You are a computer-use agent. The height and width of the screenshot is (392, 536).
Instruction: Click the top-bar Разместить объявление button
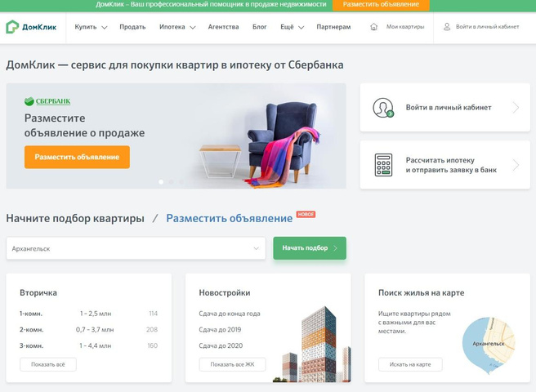click(x=381, y=5)
